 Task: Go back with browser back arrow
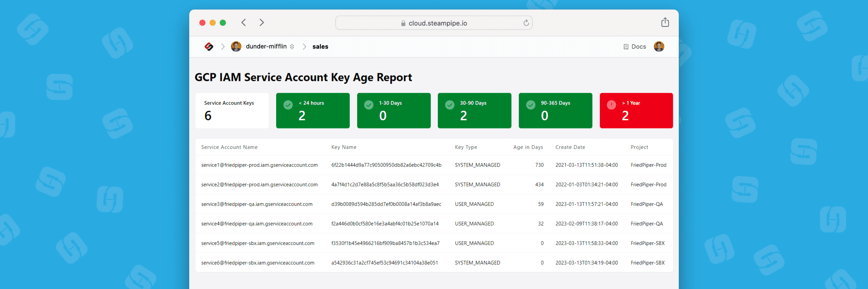coord(244,22)
